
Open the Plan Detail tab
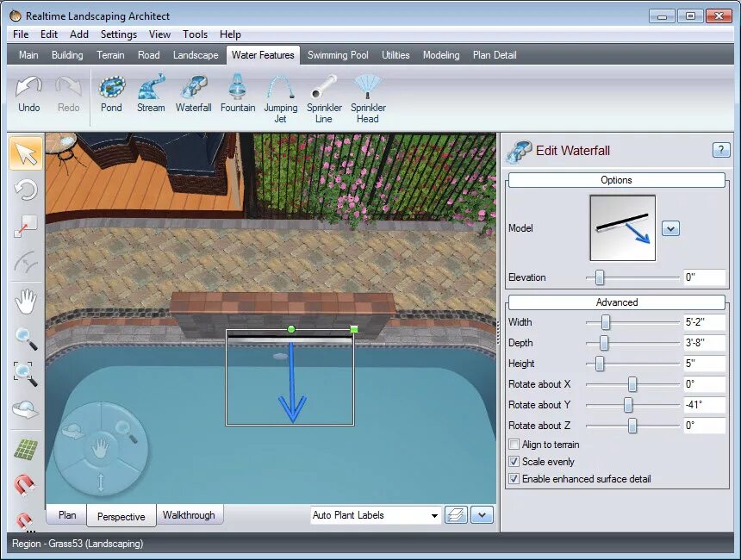495,55
